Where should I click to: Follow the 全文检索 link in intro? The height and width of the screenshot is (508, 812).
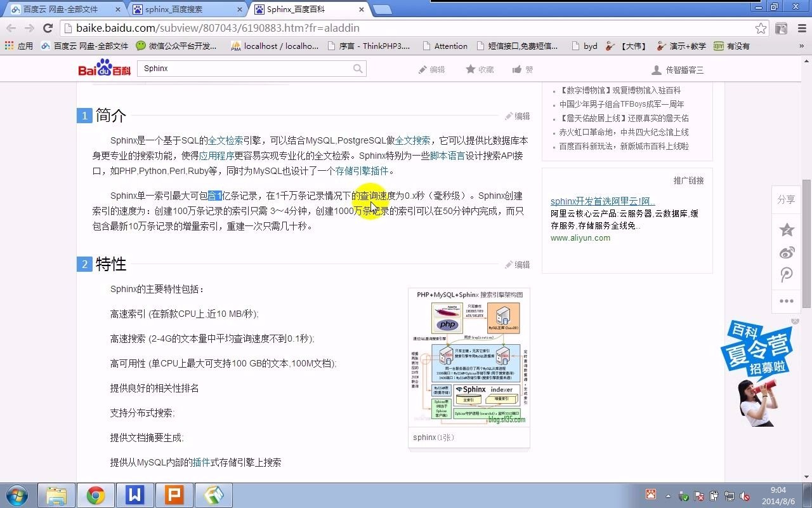pyautogui.click(x=226, y=140)
